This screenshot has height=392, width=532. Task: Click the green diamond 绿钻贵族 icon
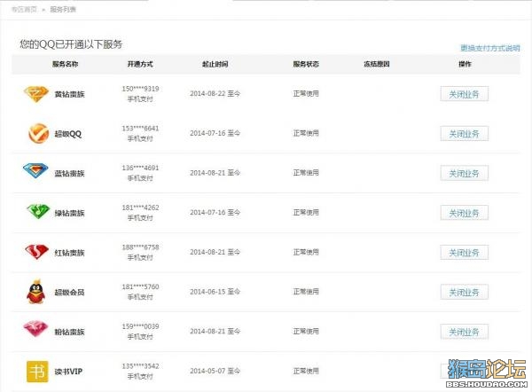38,211
